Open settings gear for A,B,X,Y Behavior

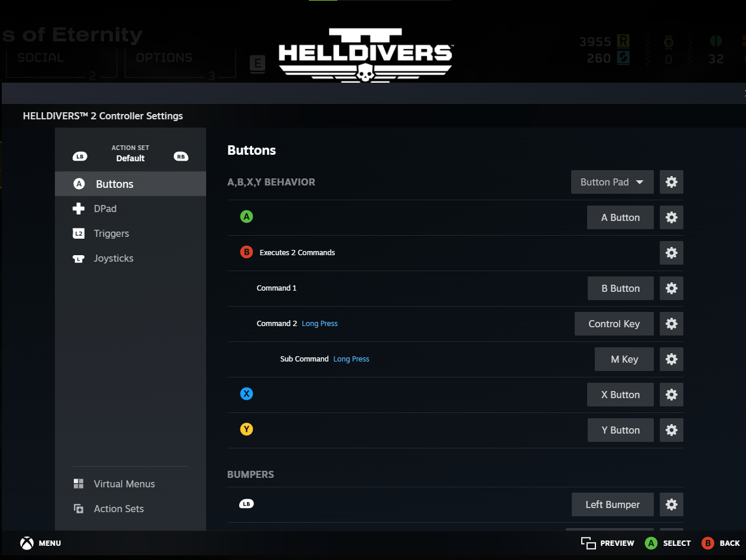671,182
